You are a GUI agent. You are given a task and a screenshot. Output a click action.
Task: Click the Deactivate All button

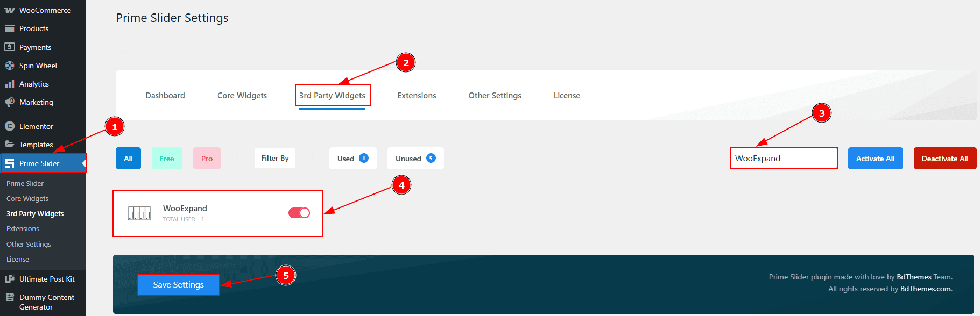945,159
